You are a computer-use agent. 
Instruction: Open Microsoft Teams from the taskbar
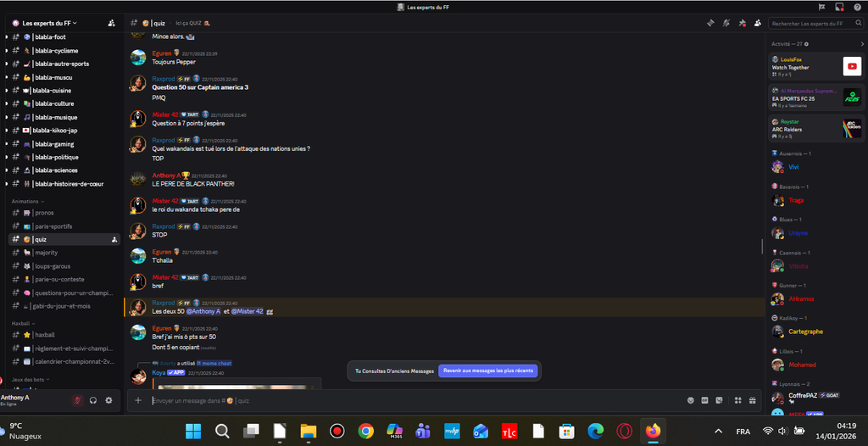pyautogui.click(x=423, y=431)
